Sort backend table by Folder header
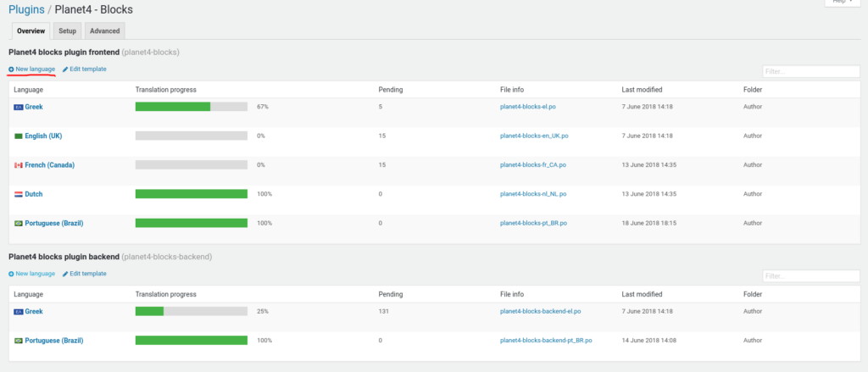The image size is (868, 372). [x=753, y=294]
